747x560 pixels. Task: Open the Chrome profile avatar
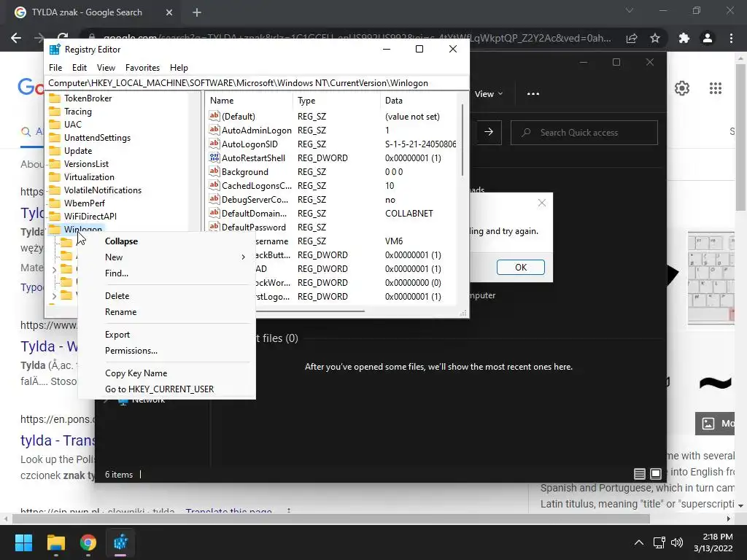[x=708, y=38]
